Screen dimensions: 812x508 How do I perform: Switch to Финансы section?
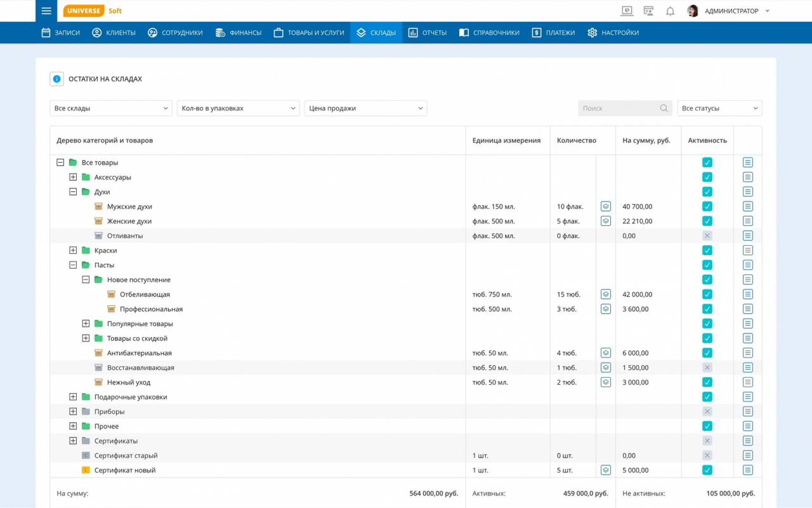pos(239,32)
